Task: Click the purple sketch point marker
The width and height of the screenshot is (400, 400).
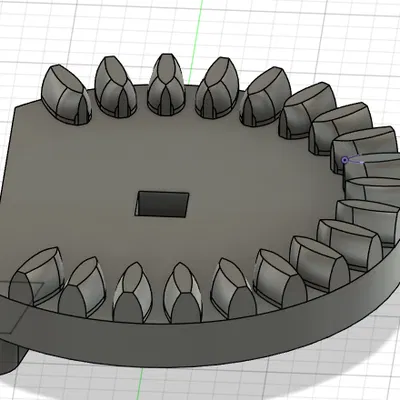Action: tap(345, 160)
